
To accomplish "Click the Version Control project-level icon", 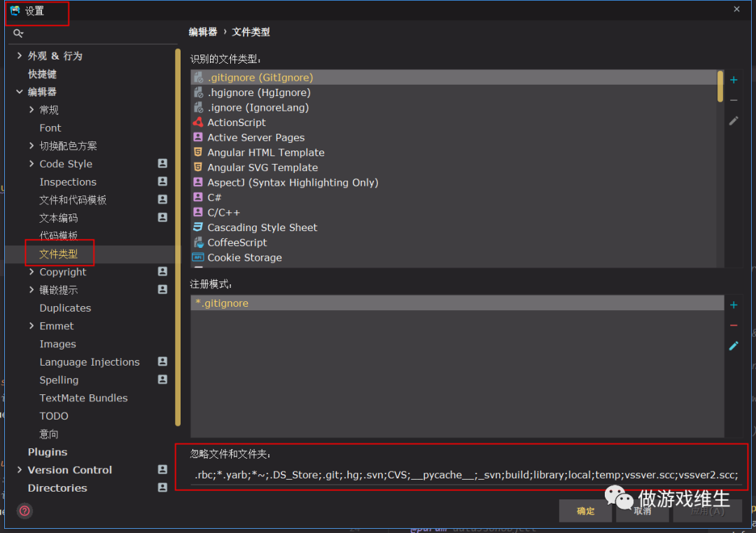I will pos(162,469).
